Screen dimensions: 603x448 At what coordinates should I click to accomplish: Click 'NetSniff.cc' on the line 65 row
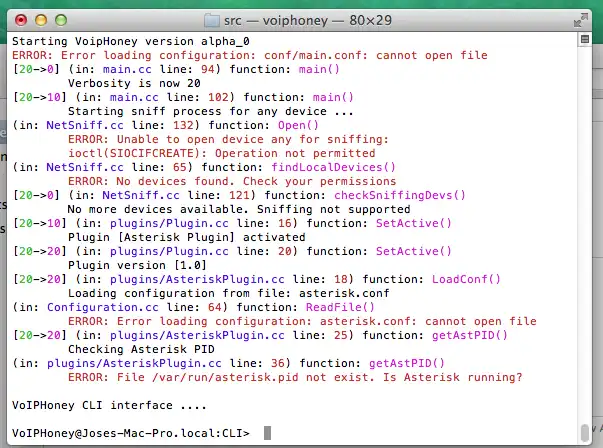tap(85, 167)
